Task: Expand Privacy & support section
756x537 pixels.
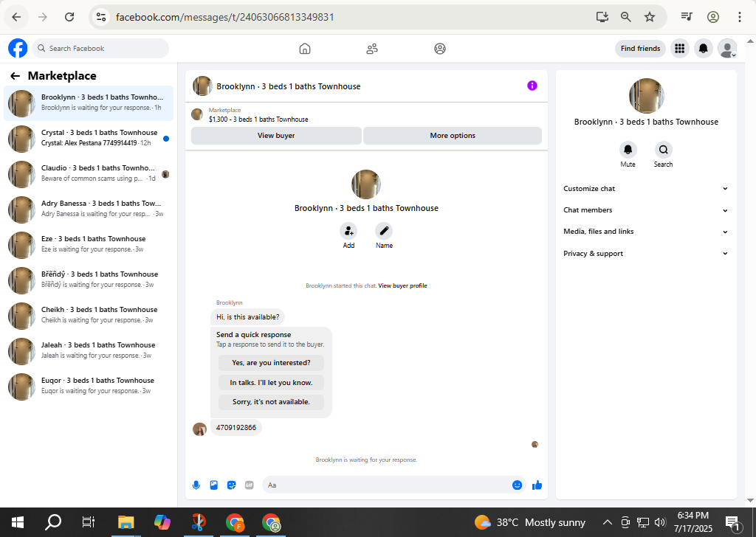Action: tap(645, 253)
